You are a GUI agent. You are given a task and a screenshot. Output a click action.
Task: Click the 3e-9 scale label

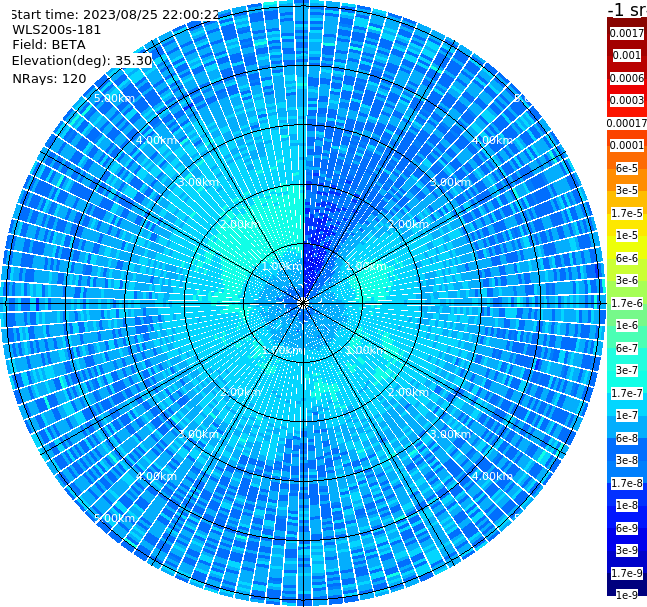click(x=627, y=550)
